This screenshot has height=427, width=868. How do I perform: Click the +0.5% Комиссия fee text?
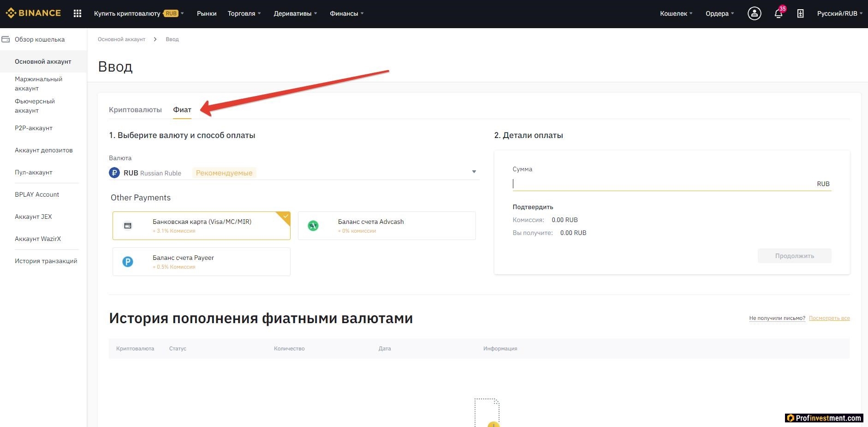tap(174, 267)
